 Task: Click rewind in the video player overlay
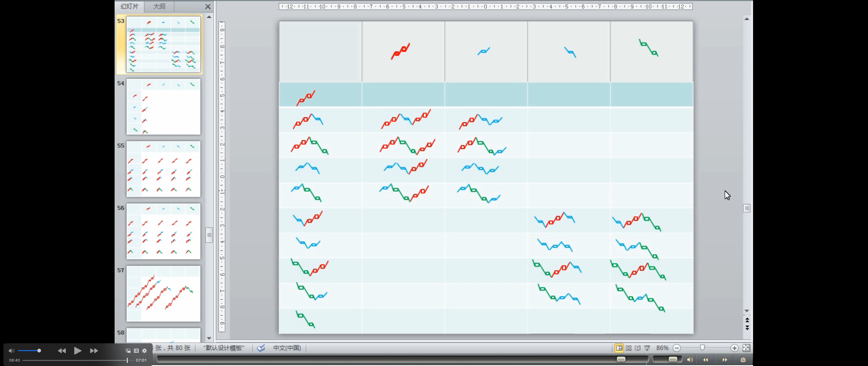(62, 351)
